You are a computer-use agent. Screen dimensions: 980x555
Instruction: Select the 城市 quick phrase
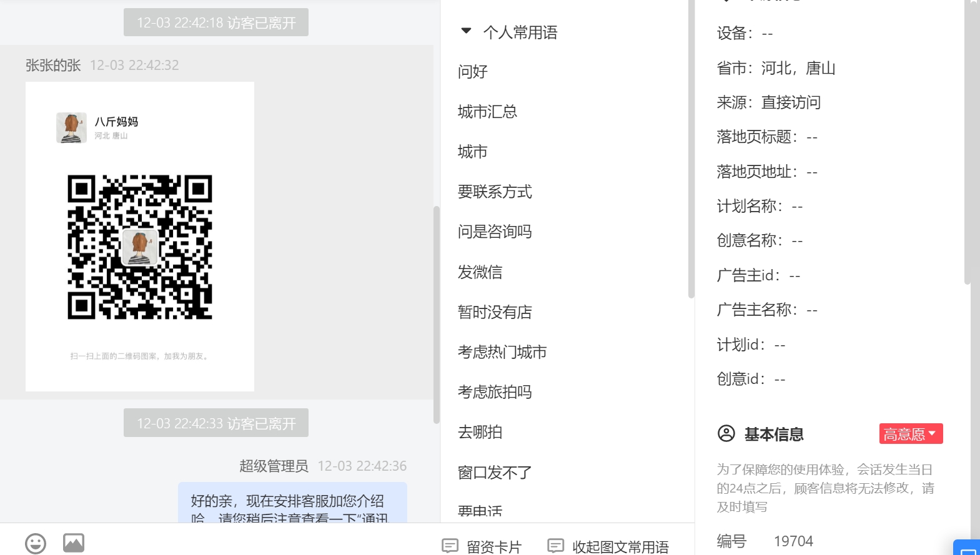pos(472,152)
